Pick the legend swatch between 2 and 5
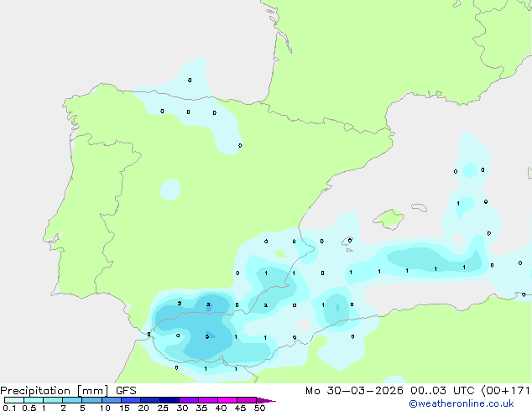The height and width of the screenshot is (411, 532). coord(72,400)
